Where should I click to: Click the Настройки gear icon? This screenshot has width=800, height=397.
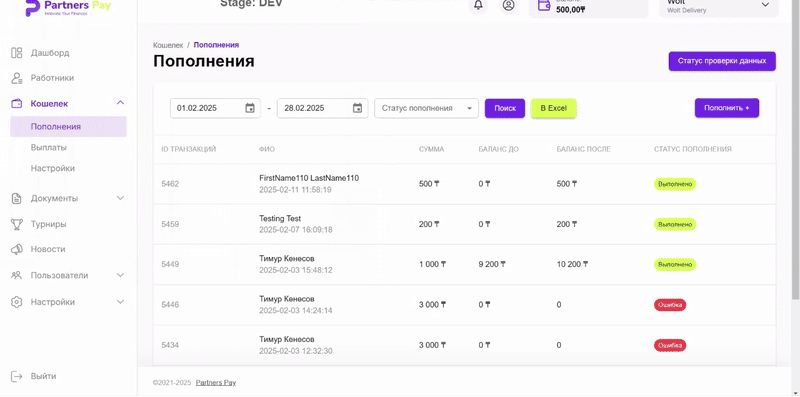tap(17, 302)
